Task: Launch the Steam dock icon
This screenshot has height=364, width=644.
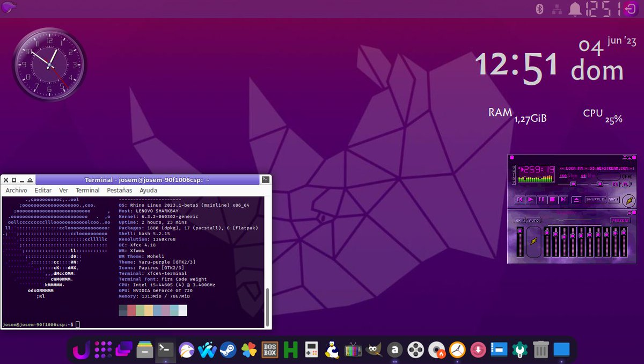Action: pyautogui.click(x=228, y=351)
